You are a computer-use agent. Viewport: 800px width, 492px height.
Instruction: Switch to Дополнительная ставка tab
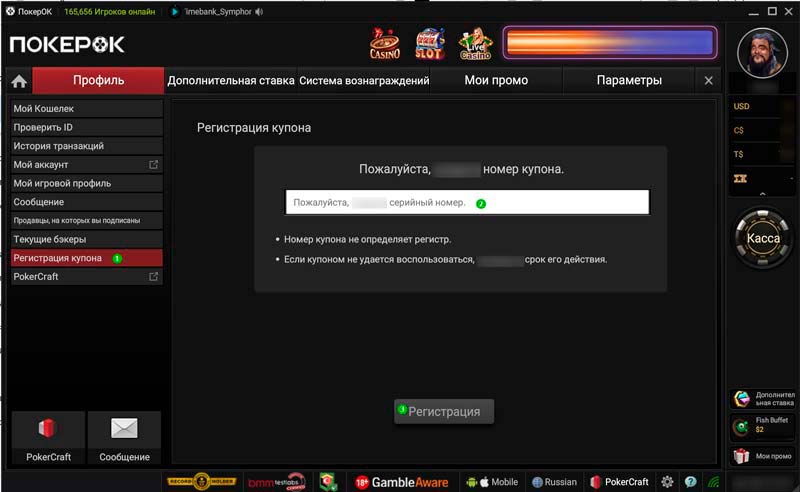[x=231, y=80]
